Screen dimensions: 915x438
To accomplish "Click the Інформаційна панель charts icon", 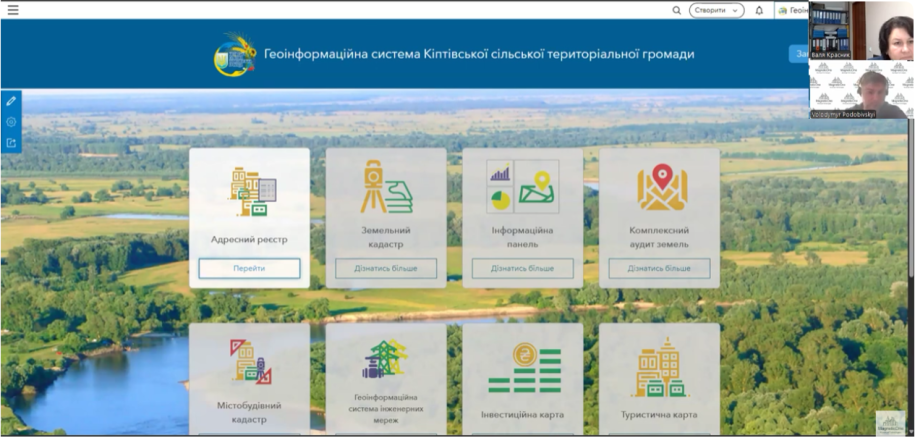I will 522,187.
